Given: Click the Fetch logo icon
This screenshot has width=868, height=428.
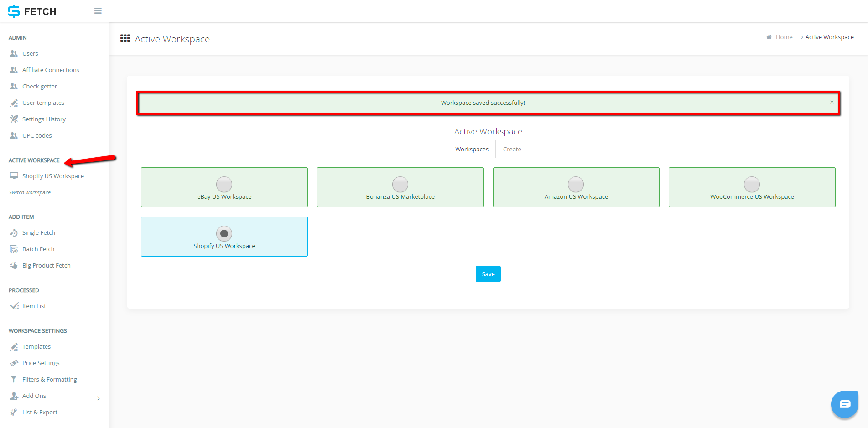Looking at the screenshot, I should (x=14, y=11).
